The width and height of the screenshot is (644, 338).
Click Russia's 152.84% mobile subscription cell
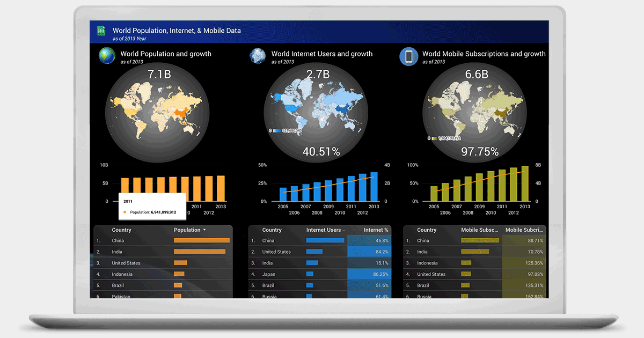click(x=524, y=295)
